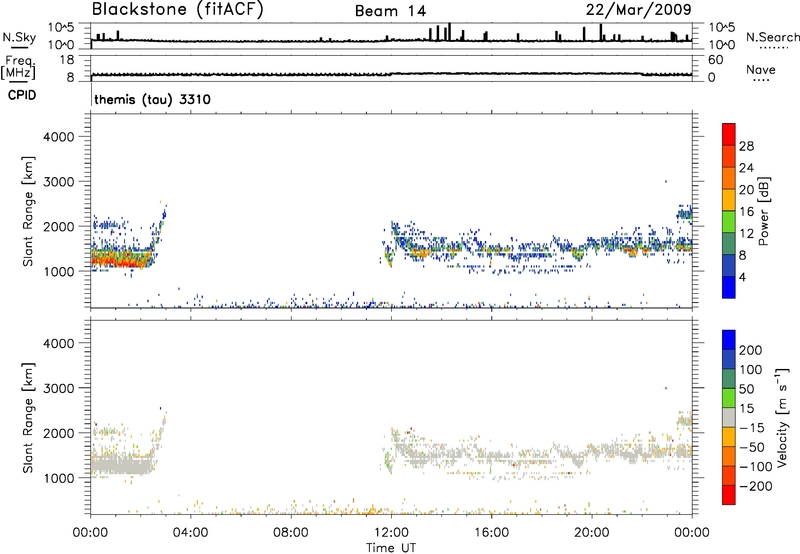This screenshot has height=554, width=800.
Task: Click the "04:00" time tick label
Action: pos(190,533)
